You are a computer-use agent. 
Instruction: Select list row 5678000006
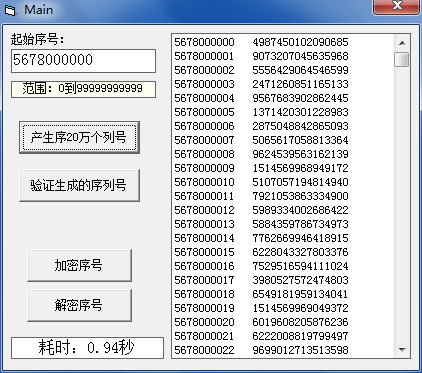pos(282,126)
